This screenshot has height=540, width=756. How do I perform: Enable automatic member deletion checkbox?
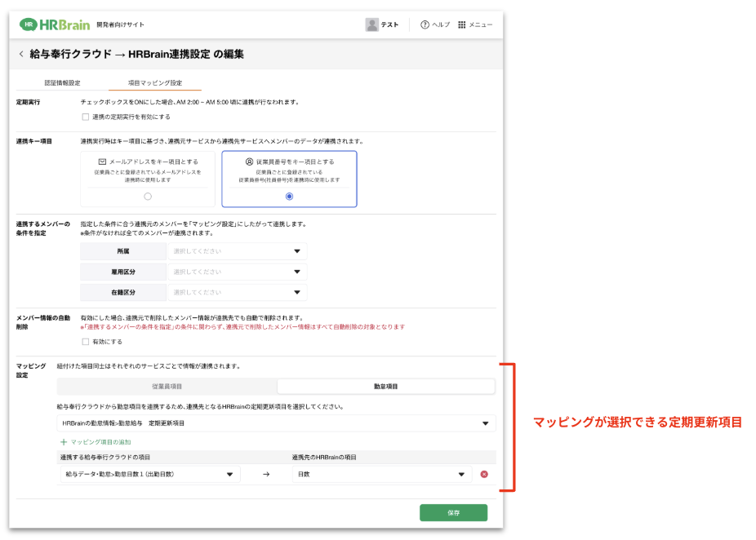(x=86, y=342)
